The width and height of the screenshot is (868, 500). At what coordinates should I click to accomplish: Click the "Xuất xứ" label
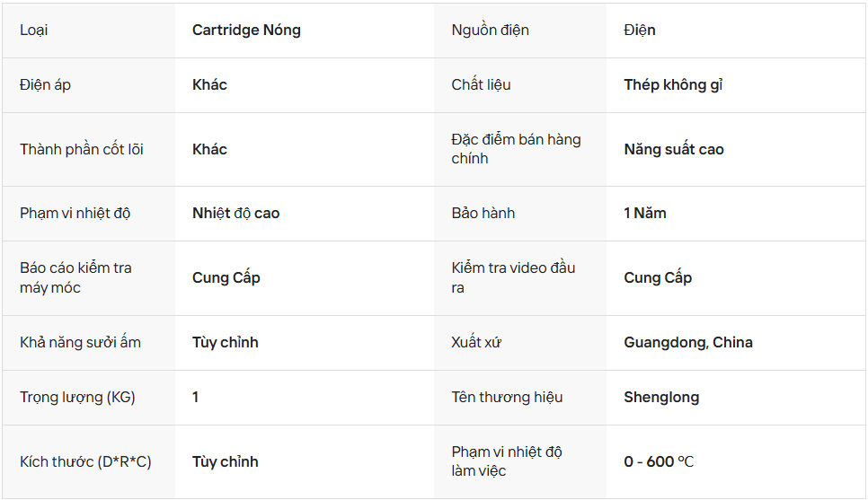476,343
